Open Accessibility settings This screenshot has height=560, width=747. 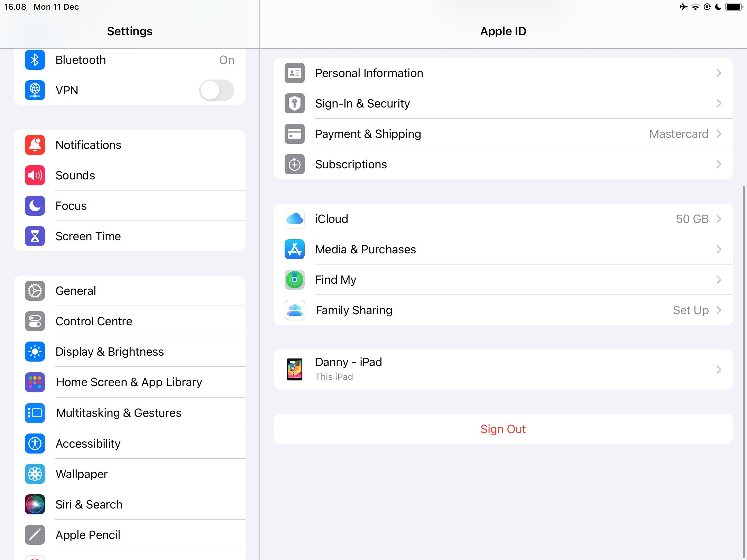tap(87, 443)
